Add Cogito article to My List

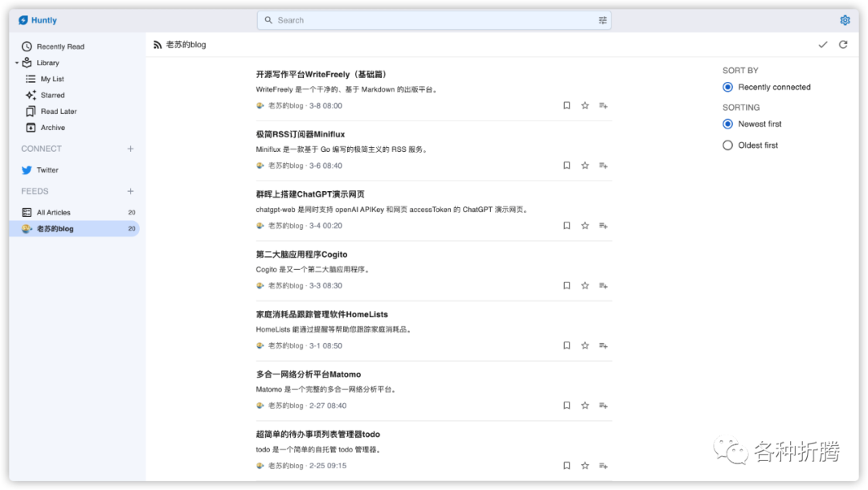(603, 285)
